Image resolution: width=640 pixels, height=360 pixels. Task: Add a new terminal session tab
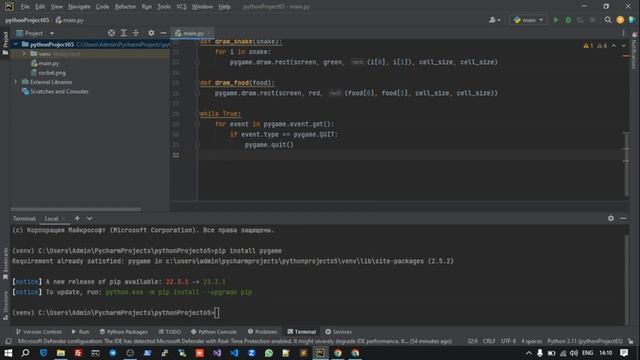point(77,218)
